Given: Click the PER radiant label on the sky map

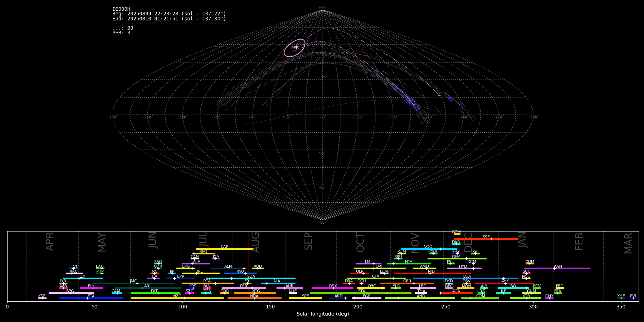Looking at the screenshot, I should pyautogui.click(x=295, y=48).
